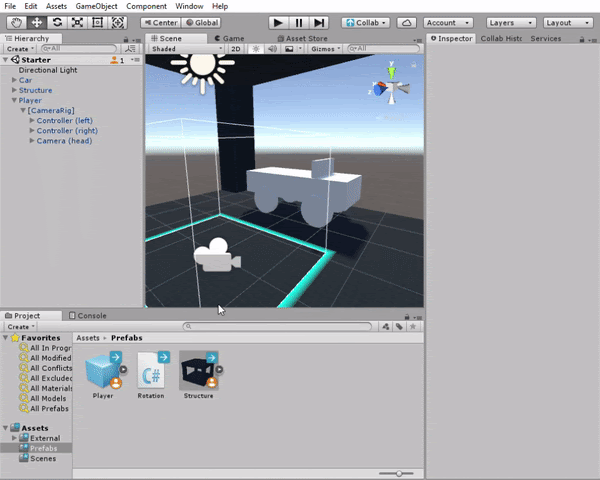The height and width of the screenshot is (480, 600).
Task: Collapse the Player object in Hierarchy
Action: coord(14,100)
